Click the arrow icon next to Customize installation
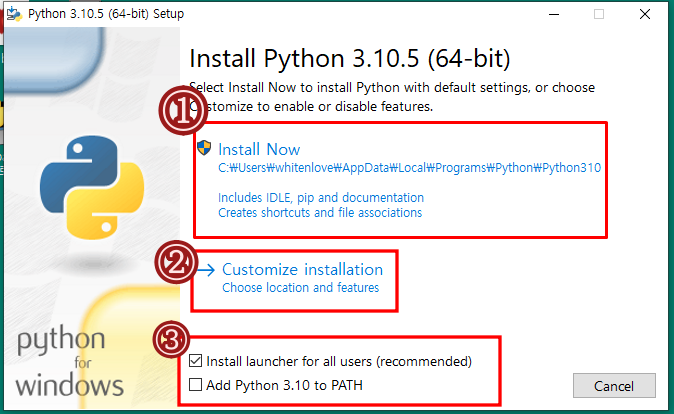Viewport: 674px width, 414px height. click(x=206, y=270)
